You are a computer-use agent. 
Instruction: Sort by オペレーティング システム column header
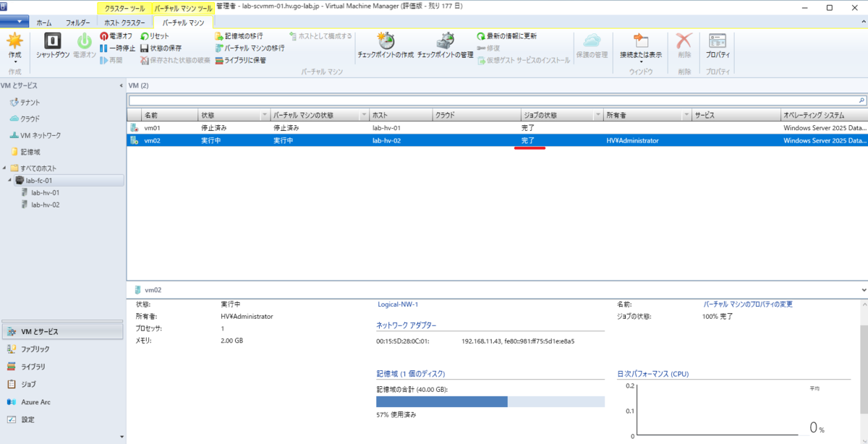[x=824, y=115]
